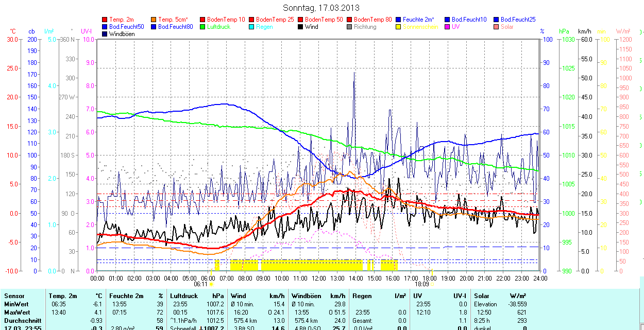
Task: Click the 12:00 time axis label
Action: pyautogui.click(x=319, y=278)
